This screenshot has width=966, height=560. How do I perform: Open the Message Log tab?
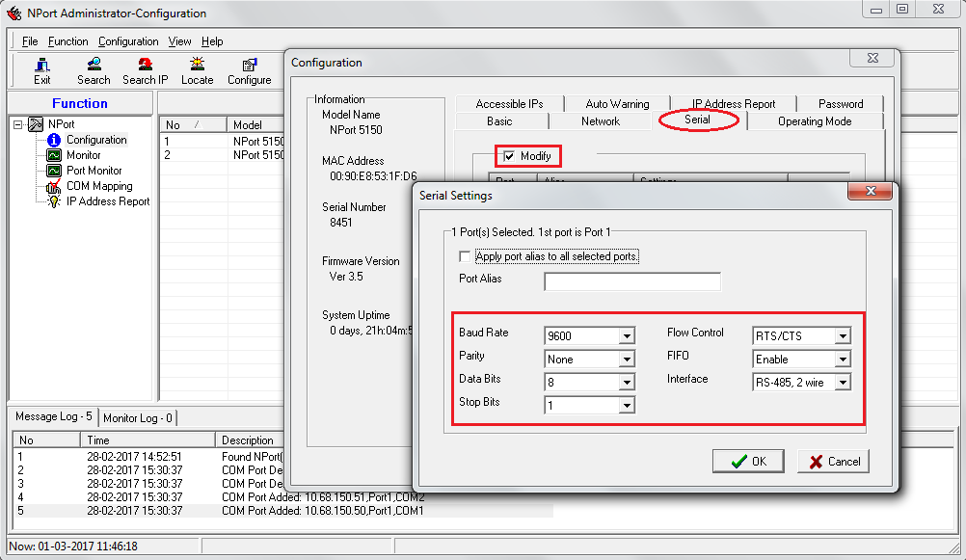(54, 416)
